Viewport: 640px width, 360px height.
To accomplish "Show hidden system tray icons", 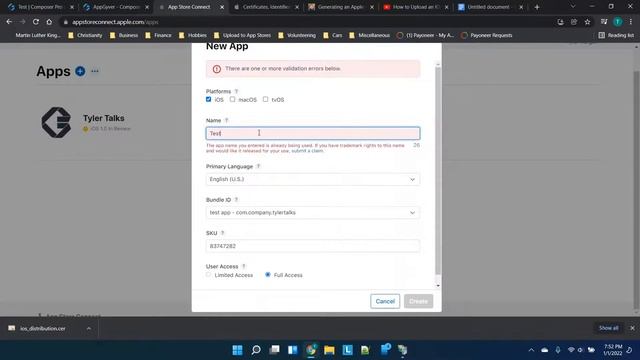I will [x=531, y=350].
